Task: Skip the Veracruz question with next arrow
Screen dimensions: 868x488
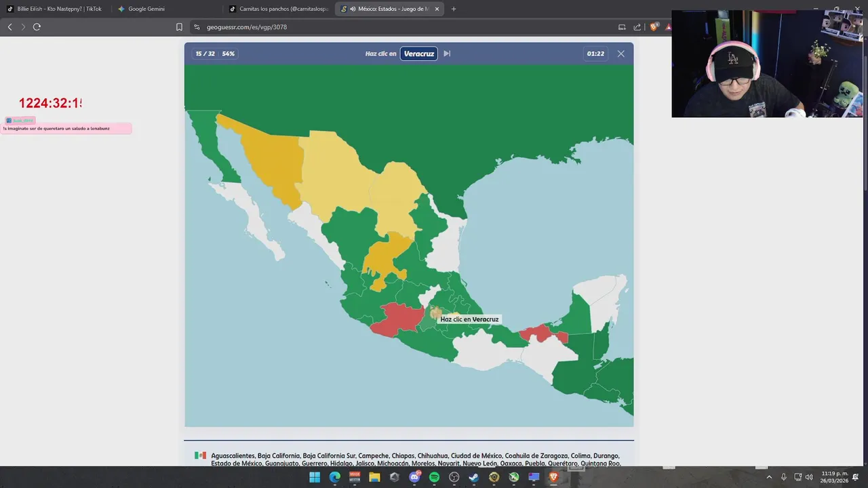Action: click(x=447, y=54)
